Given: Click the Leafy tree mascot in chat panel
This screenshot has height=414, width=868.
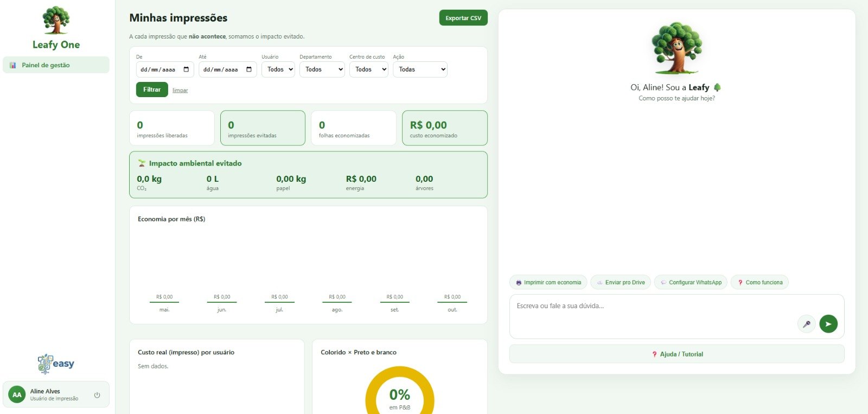Looking at the screenshot, I should pyautogui.click(x=676, y=48).
